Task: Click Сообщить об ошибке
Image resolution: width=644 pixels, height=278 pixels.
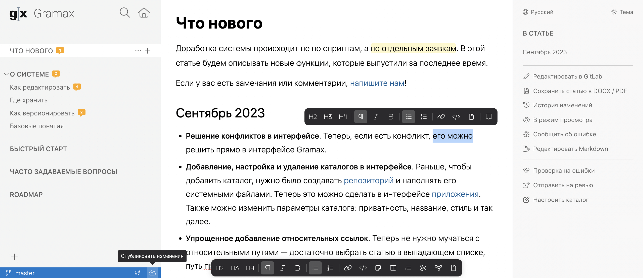Action: [559, 134]
